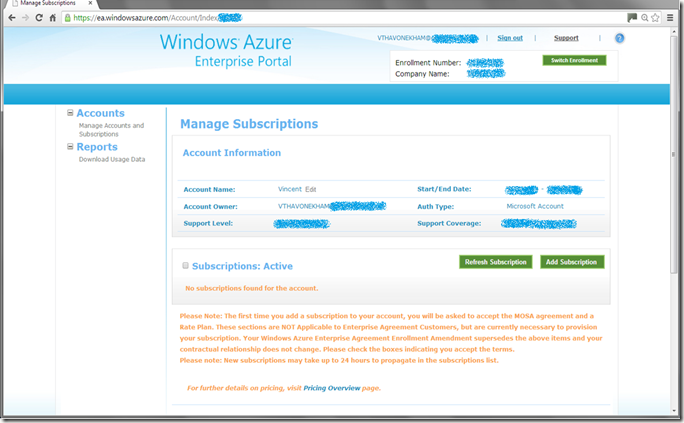Click the Start/End Date label
The image size is (684, 423).
tap(444, 189)
